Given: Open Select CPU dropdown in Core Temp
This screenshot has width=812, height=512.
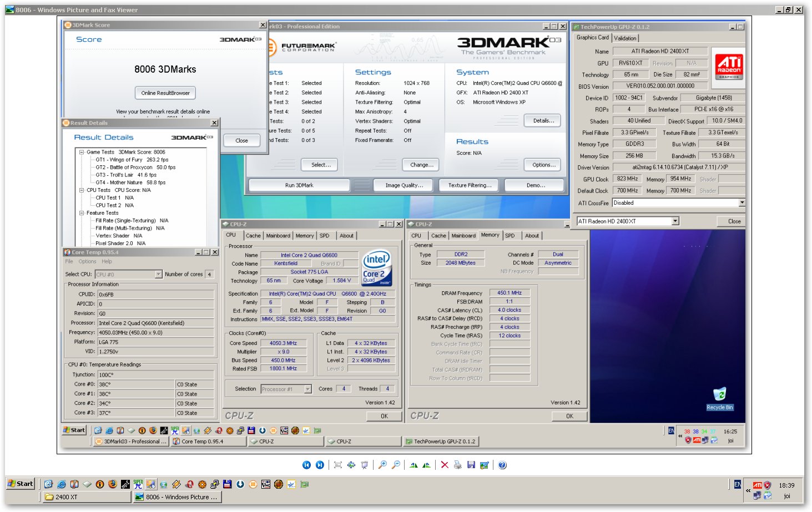Looking at the screenshot, I should (x=158, y=274).
